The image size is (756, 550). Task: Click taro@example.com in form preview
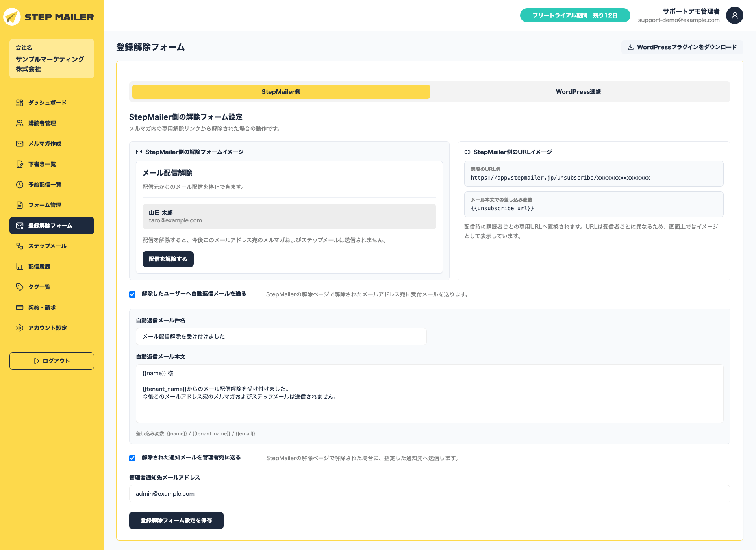coord(175,220)
